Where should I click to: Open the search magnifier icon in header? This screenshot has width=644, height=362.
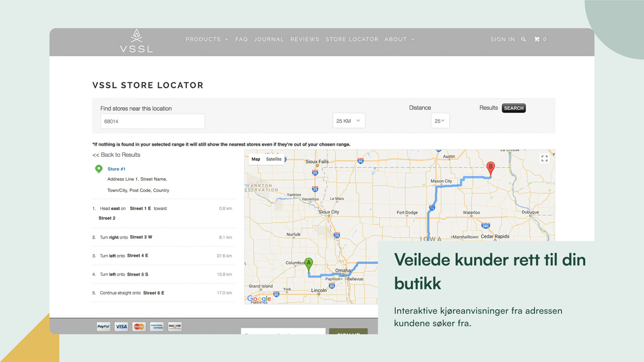(x=523, y=39)
